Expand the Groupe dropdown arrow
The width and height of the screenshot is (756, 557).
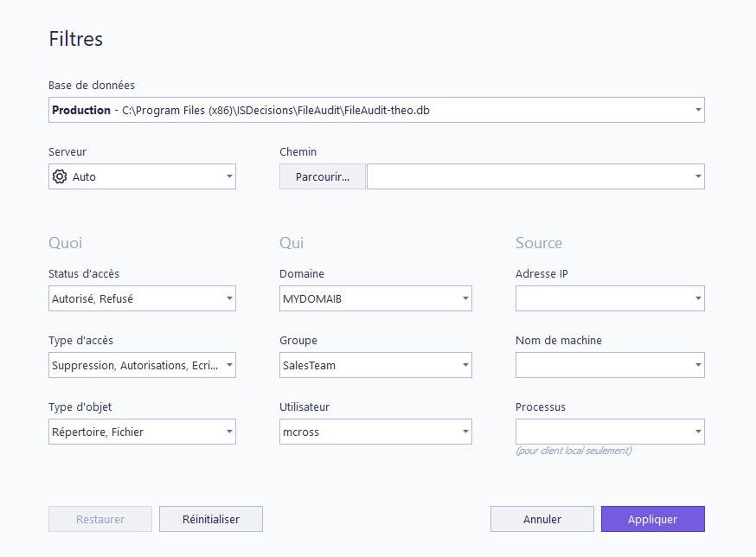click(x=465, y=365)
